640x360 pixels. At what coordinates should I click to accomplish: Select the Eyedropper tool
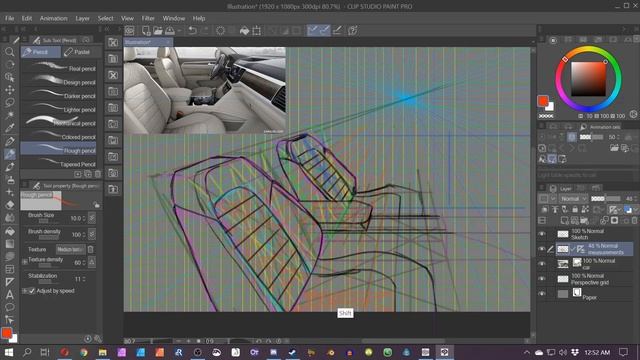coord(9,128)
